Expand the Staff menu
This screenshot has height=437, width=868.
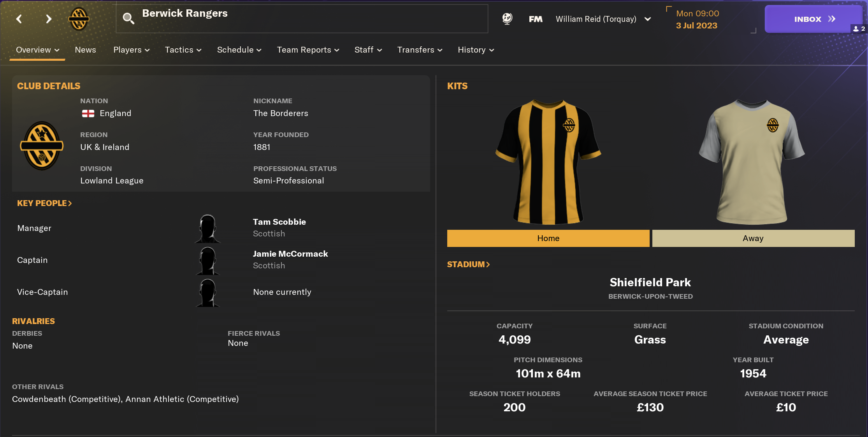click(x=368, y=50)
